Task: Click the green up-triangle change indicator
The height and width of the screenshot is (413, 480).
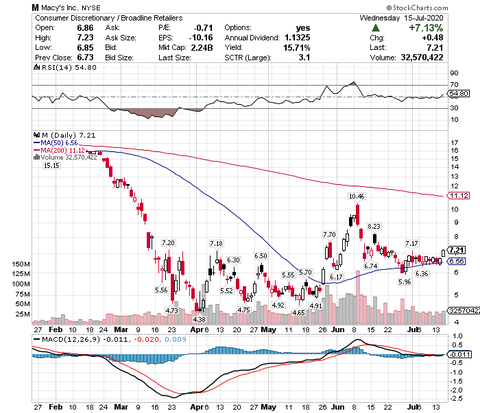Action: (x=376, y=28)
